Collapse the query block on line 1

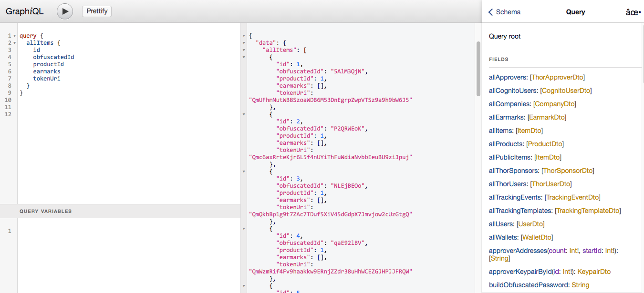point(15,36)
